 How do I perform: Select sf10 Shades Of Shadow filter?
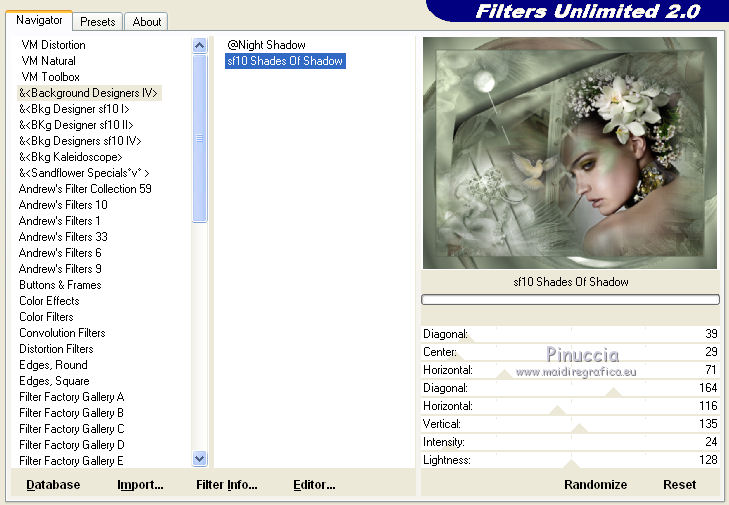(x=285, y=61)
